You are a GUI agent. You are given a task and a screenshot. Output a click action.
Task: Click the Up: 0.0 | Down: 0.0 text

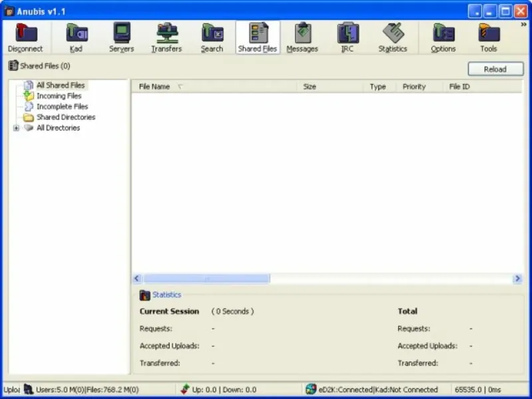click(x=224, y=390)
